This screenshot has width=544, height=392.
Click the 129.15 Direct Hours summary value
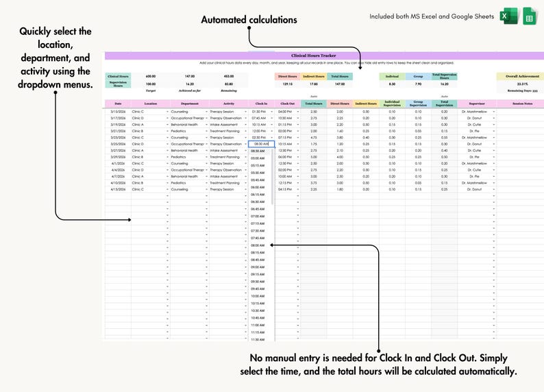tap(288, 84)
